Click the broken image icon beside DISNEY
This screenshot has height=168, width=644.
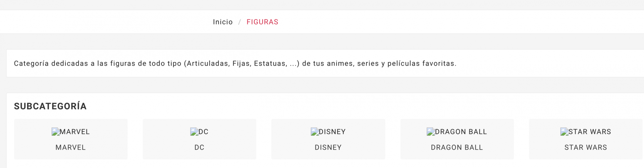(314, 132)
